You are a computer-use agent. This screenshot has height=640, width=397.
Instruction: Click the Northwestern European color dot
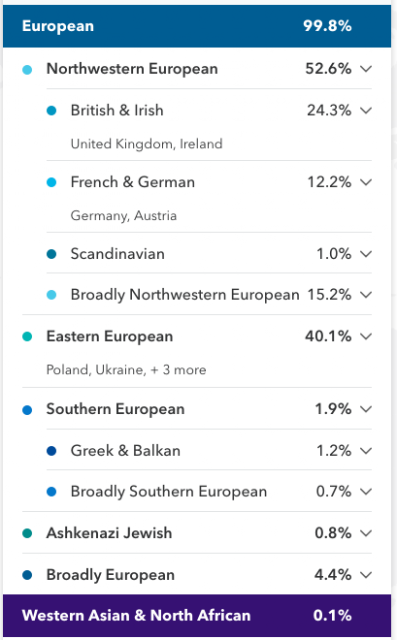pos(27,70)
